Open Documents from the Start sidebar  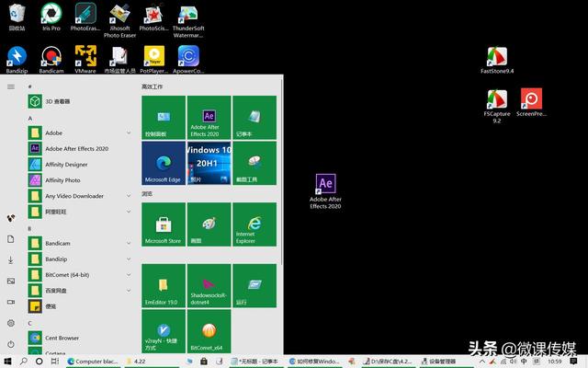(x=11, y=239)
